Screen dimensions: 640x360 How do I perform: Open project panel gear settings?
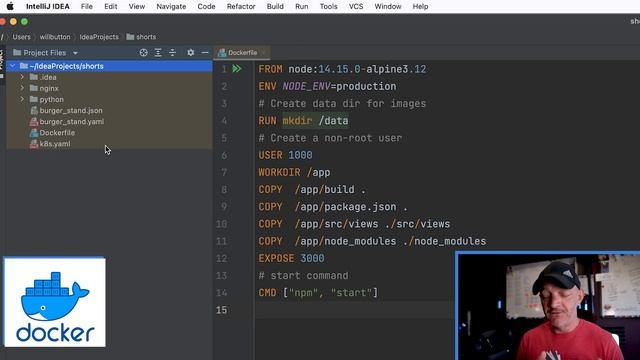(191, 53)
